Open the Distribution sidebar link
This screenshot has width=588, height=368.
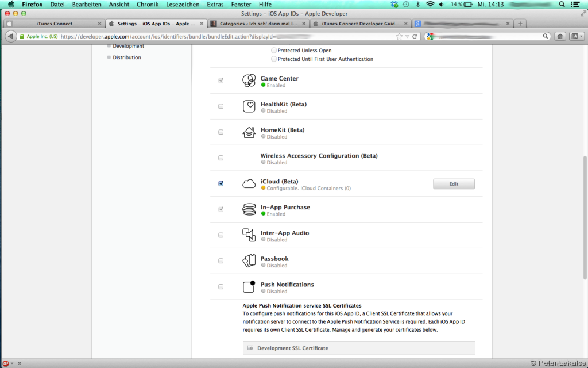click(x=127, y=57)
